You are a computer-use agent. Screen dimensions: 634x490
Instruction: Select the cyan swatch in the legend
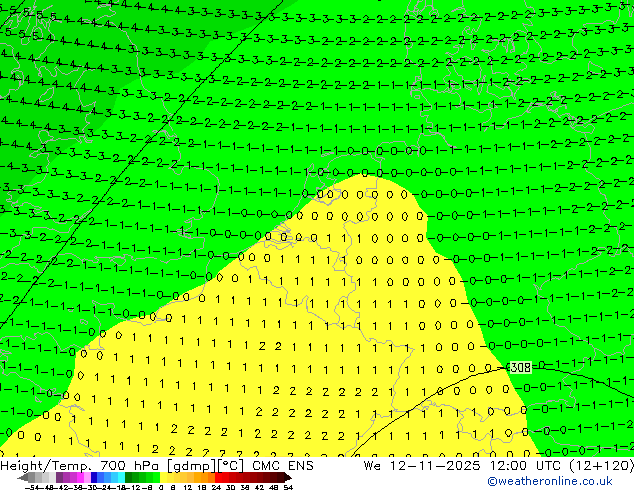pos(121,477)
